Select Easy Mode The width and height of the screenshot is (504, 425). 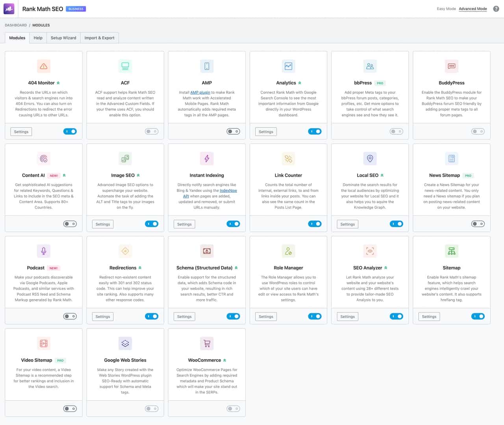pos(446,9)
